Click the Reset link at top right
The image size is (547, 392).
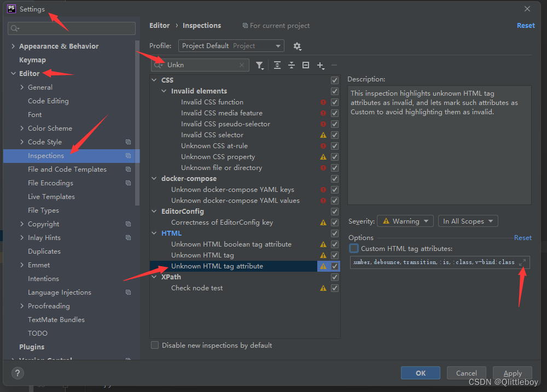[x=525, y=25]
